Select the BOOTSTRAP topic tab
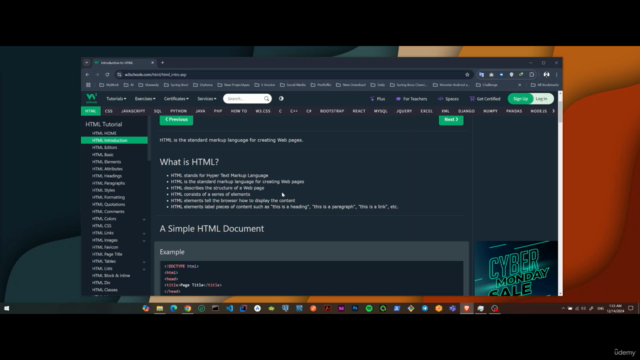640x360 pixels. pos(332,111)
